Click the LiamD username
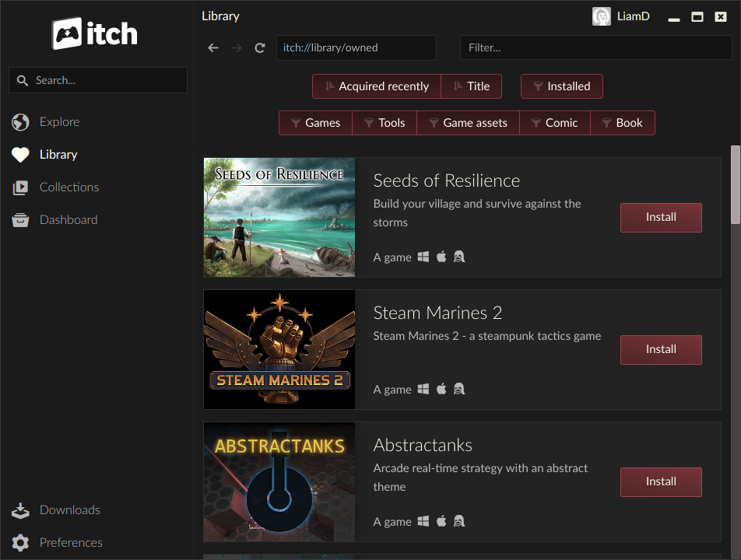The height and width of the screenshot is (560, 741). point(634,16)
